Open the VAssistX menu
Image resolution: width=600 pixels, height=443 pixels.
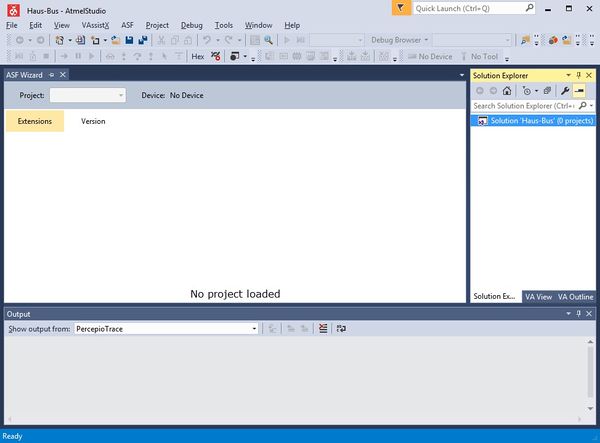(x=95, y=24)
